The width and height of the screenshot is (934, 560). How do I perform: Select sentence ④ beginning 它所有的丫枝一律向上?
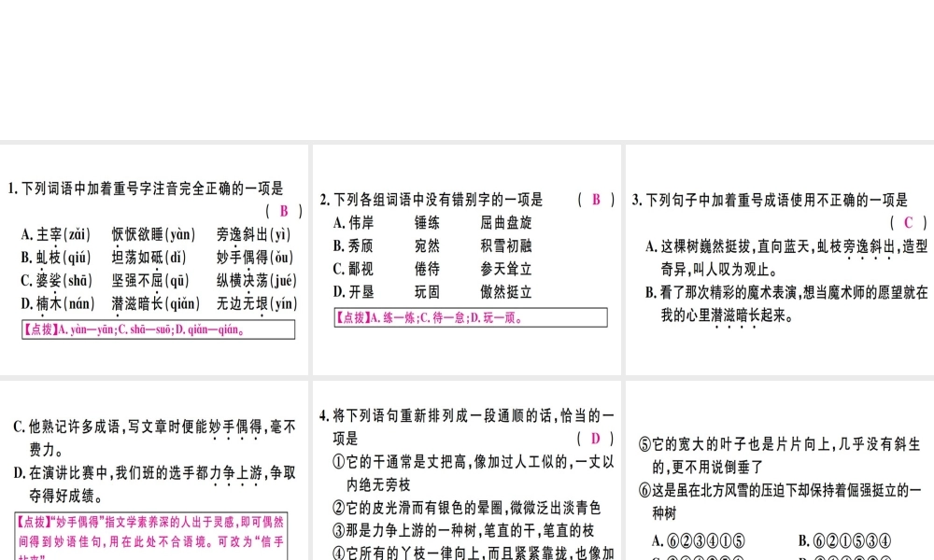[x=473, y=553]
